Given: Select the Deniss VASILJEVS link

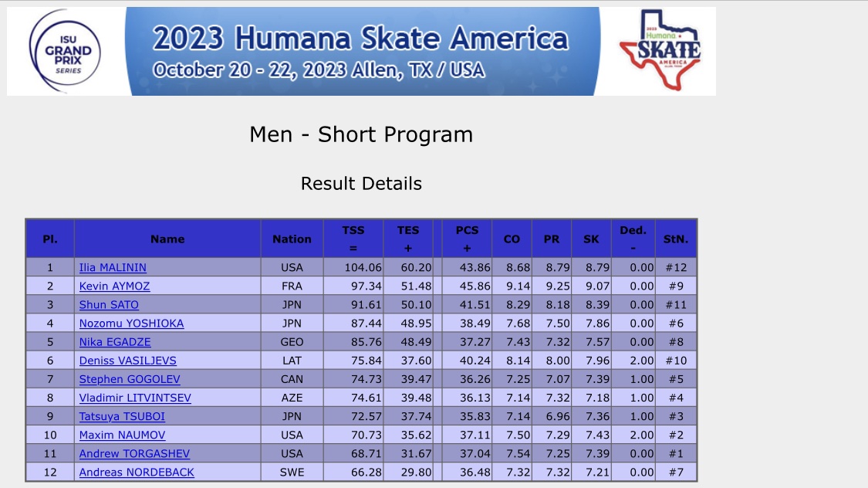Looking at the screenshot, I should point(128,361).
